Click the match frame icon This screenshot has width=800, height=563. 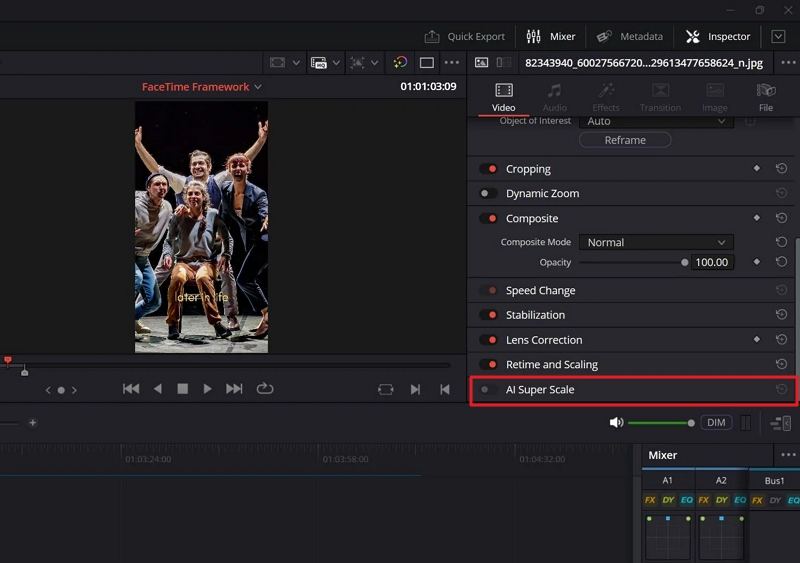pyautogui.click(x=386, y=389)
